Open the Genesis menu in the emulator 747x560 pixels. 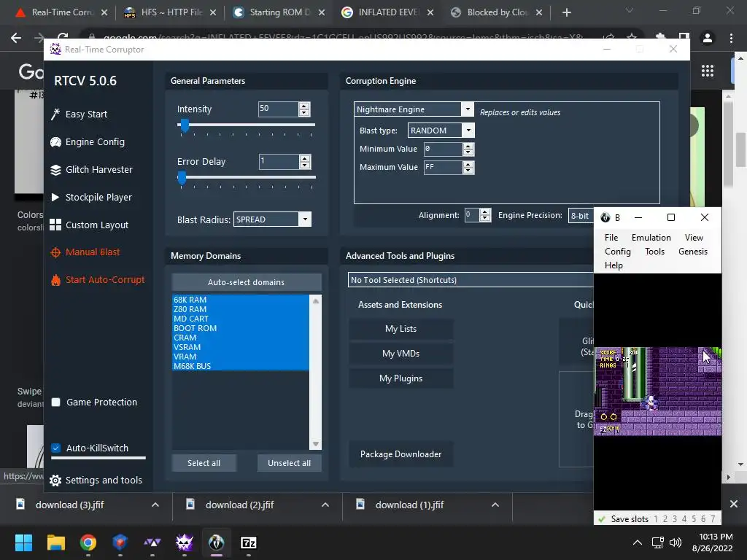point(693,252)
